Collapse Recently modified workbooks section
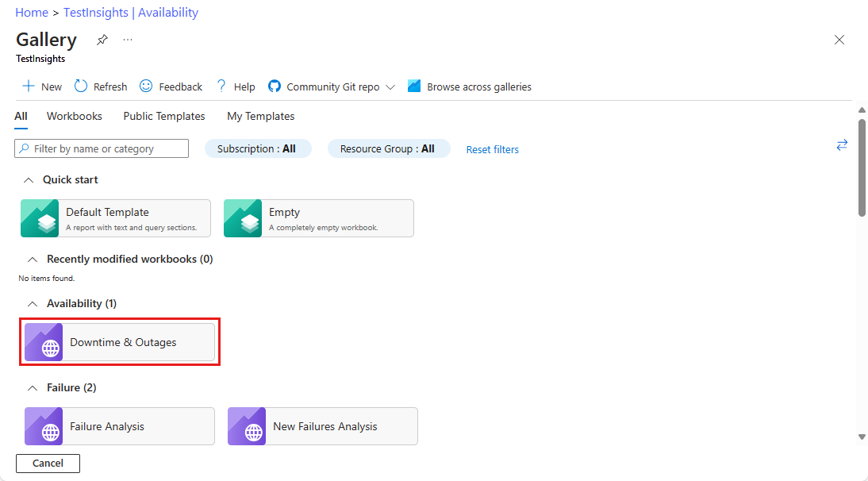Screen dimensions: 868x481 (33, 260)
